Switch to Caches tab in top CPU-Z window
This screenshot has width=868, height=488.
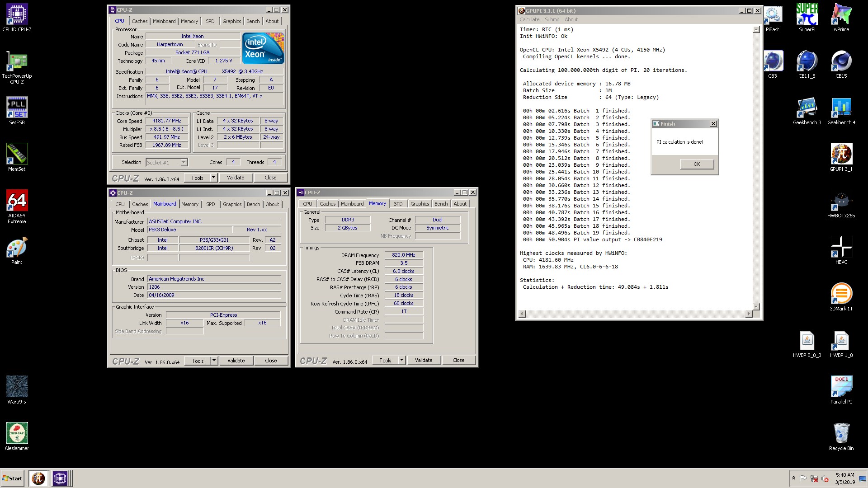139,21
